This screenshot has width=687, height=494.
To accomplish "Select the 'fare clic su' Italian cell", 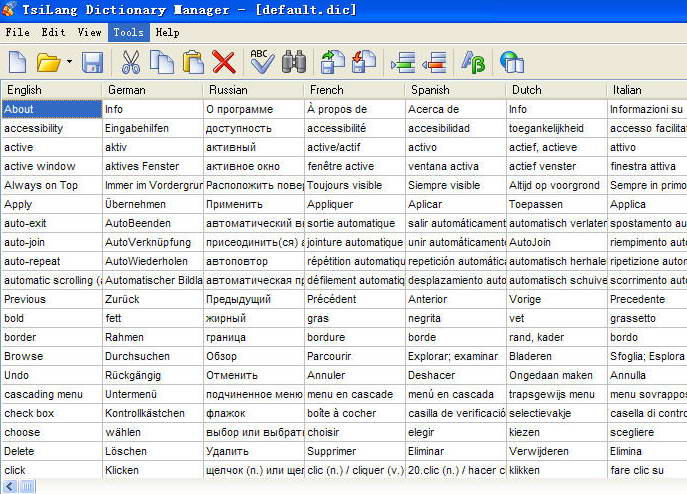I will point(647,470).
